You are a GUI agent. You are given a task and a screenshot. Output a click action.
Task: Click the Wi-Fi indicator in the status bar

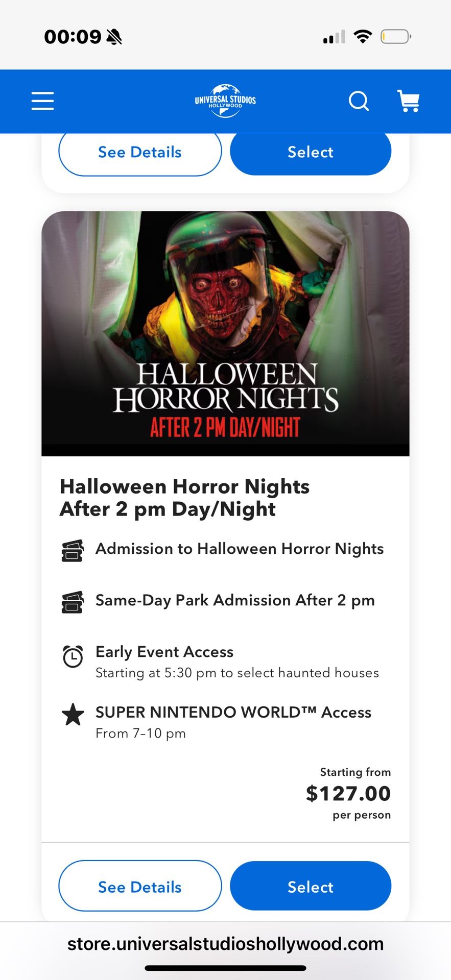363,36
